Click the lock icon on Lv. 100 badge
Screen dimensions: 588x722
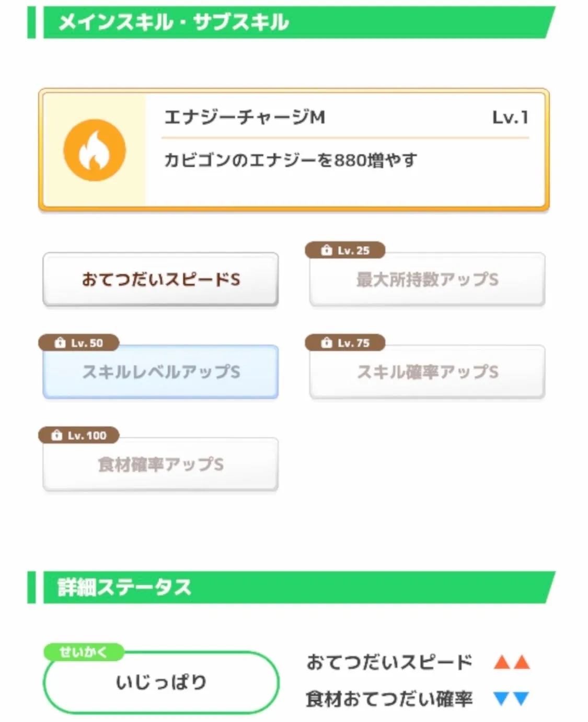(x=57, y=435)
